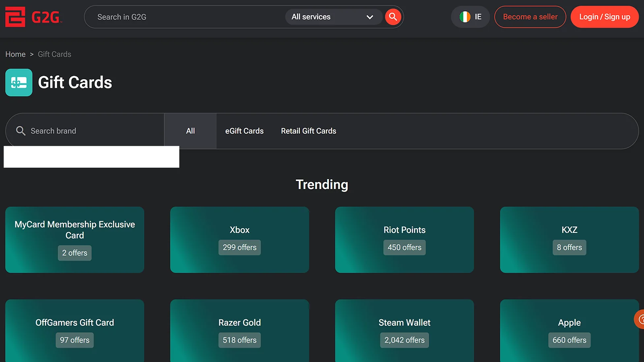Click the 518 offers badge
The image size is (644, 362).
point(239,340)
